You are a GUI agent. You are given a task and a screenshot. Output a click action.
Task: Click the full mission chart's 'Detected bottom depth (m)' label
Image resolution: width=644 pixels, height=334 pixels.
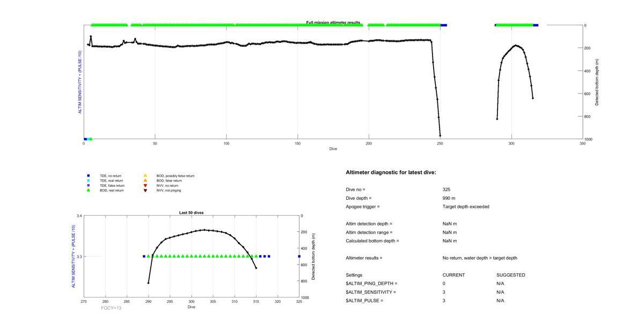click(x=597, y=82)
